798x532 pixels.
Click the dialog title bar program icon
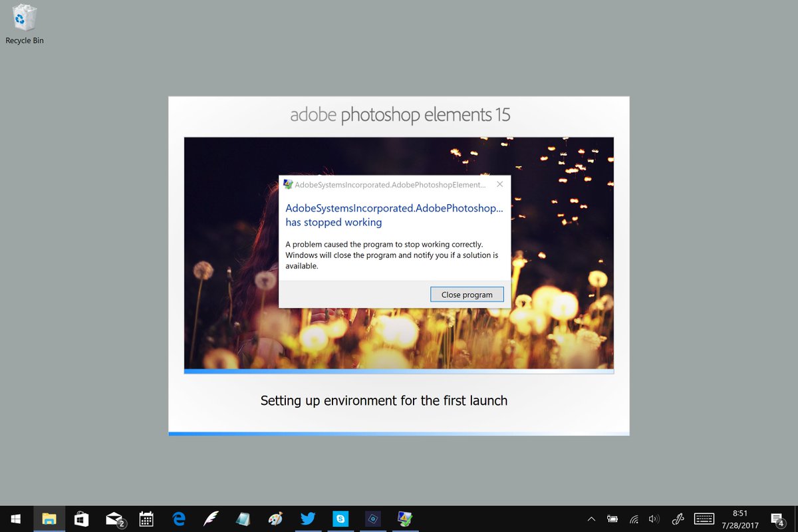(288, 184)
